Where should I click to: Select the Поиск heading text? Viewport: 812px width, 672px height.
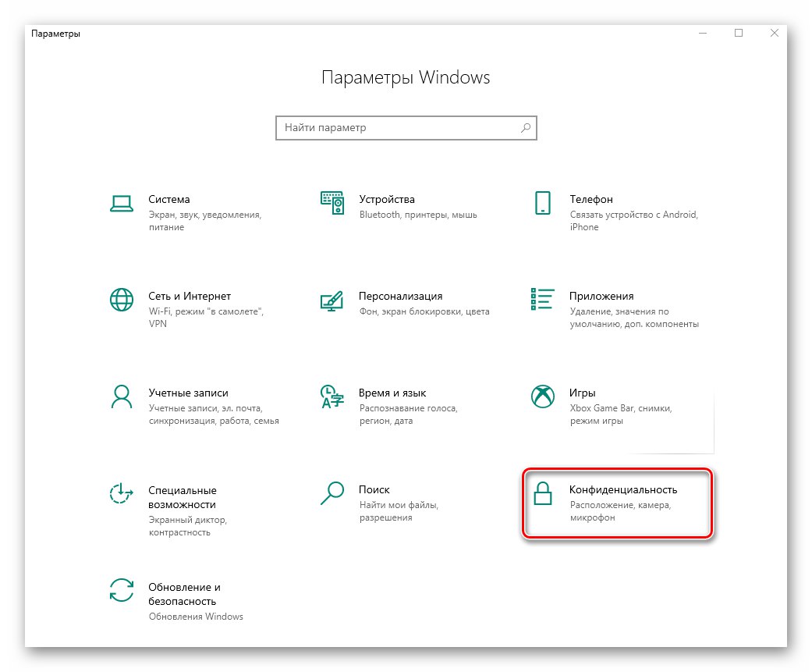click(374, 489)
